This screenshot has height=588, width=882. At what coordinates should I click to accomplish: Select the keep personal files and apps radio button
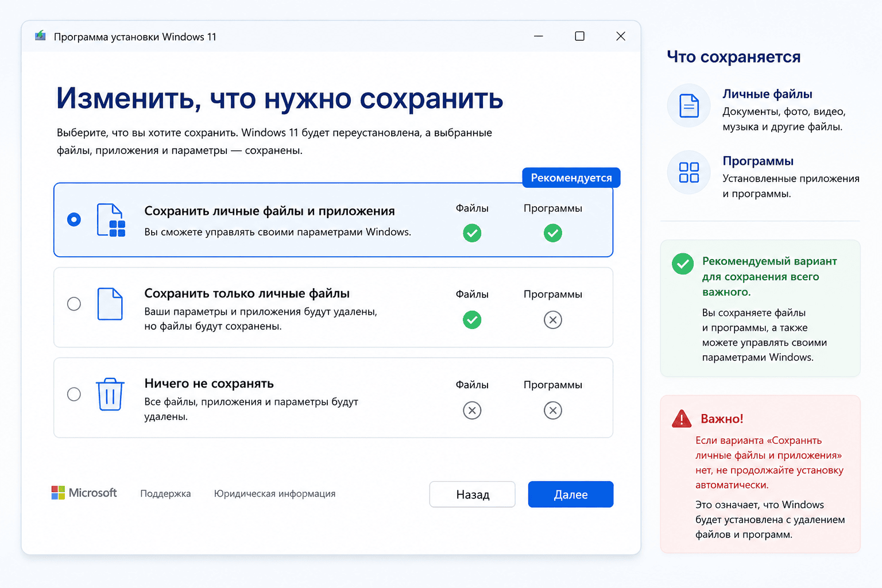74,219
